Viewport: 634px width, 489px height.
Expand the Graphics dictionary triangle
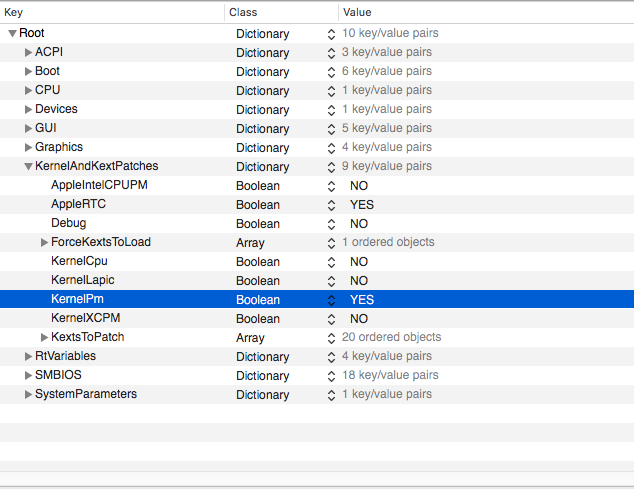tap(28, 148)
